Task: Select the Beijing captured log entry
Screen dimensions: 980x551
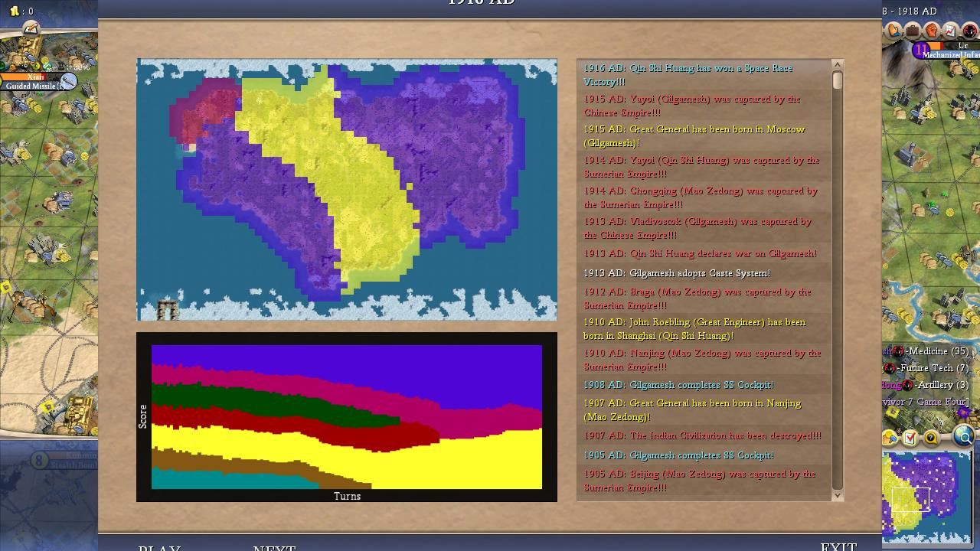Action: (x=704, y=481)
